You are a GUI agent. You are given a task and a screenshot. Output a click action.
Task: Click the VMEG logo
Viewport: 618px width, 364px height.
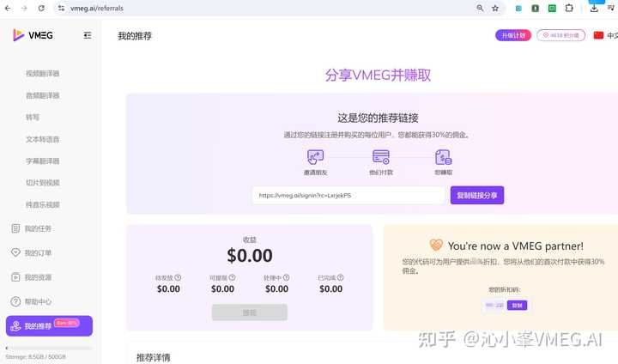pyautogui.click(x=34, y=35)
